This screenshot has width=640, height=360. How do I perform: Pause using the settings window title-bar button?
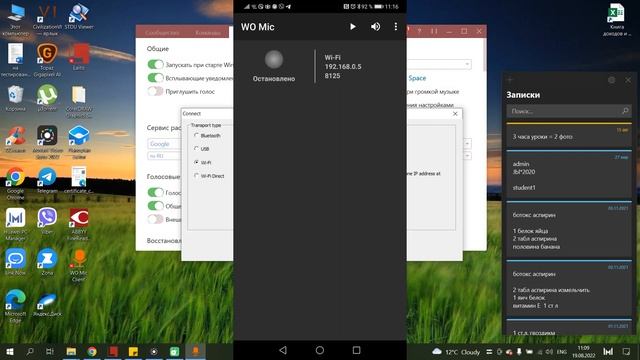(434, 31)
